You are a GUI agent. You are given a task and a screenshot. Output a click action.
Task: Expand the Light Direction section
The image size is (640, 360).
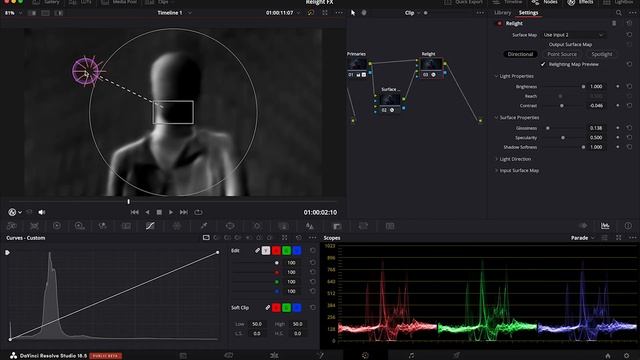[496, 159]
